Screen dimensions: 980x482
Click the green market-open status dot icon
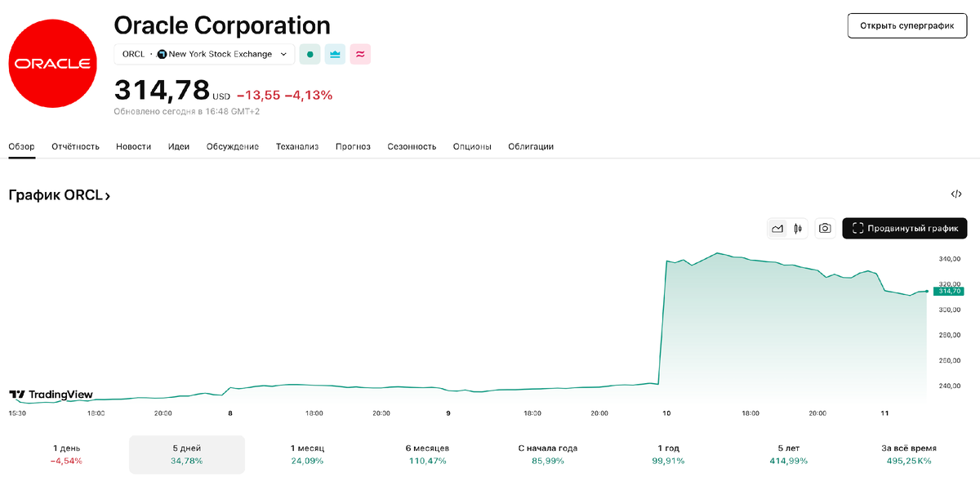click(x=310, y=55)
